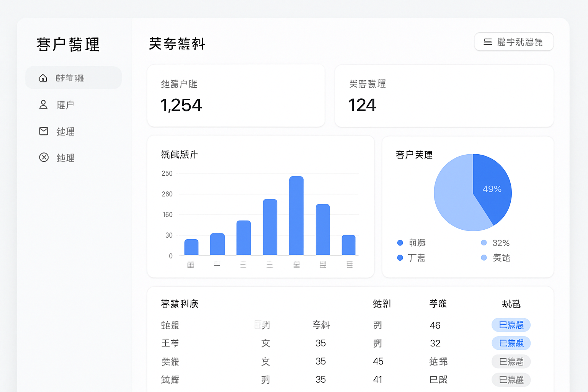Click the stat card showing 1,254
588x392 pixels.
click(x=236, y=95)
